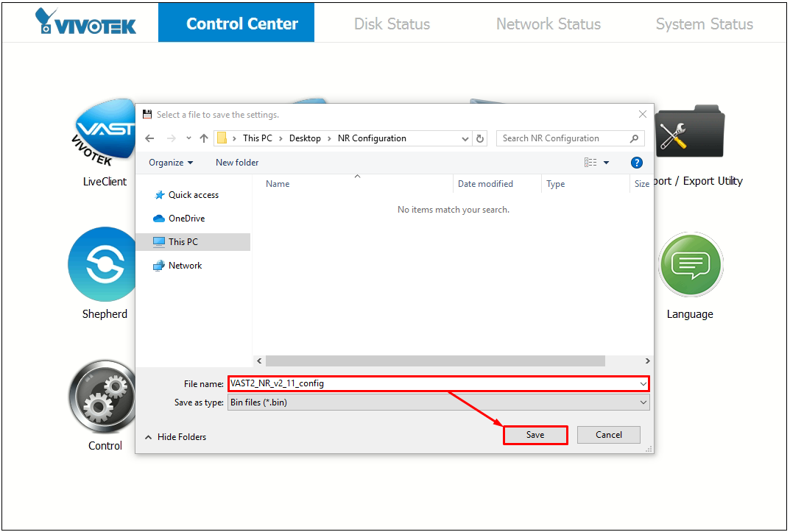Open the Language speech-bubble icon
The width and height of the screenshot is (790, 532).
click(x=691, y=265)
